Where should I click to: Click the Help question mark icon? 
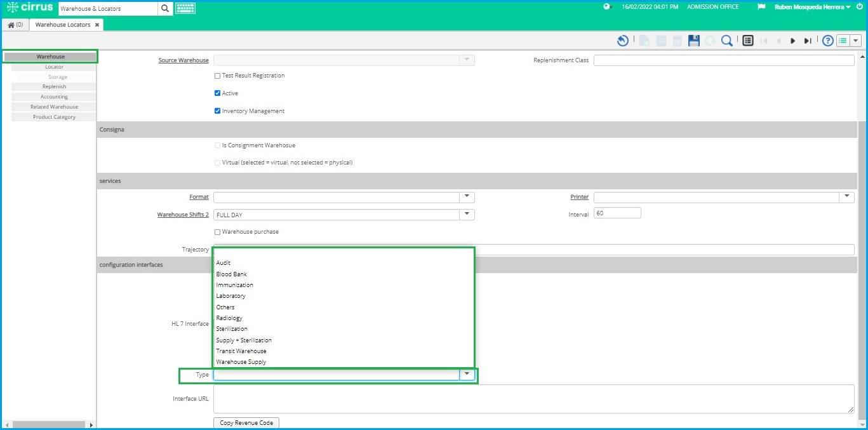(x=827, y=40)
